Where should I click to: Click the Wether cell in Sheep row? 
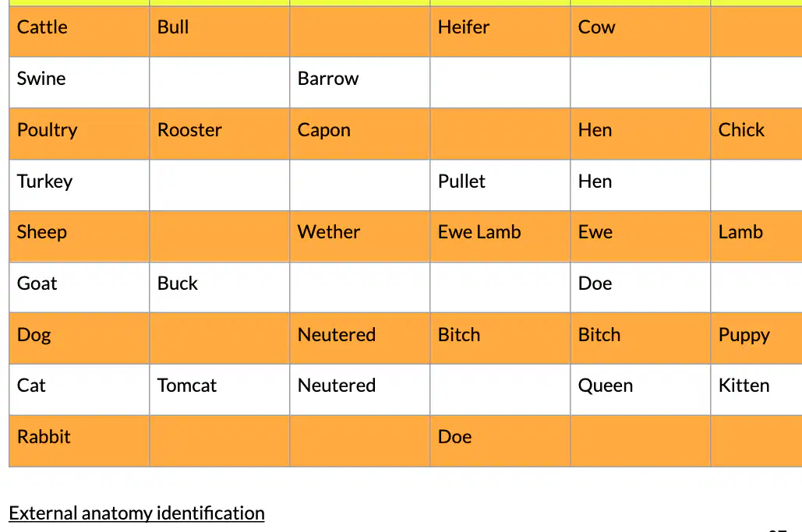pos(359,236)
